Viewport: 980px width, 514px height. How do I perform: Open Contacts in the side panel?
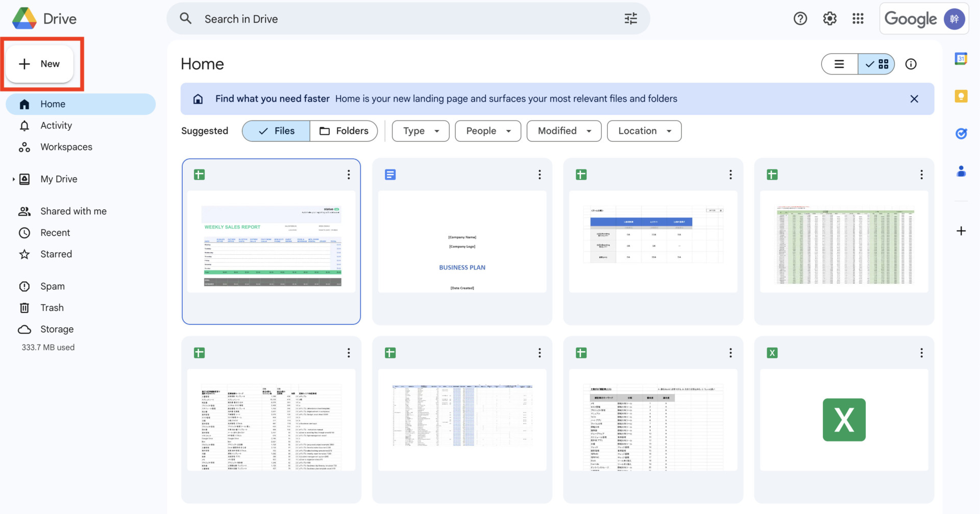coord(961,172)
